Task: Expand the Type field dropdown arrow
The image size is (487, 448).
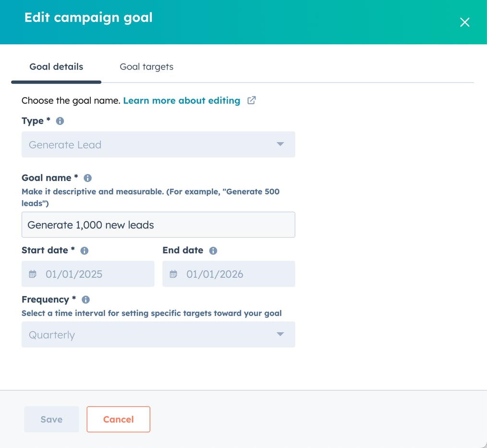Action: click(280, 144)
